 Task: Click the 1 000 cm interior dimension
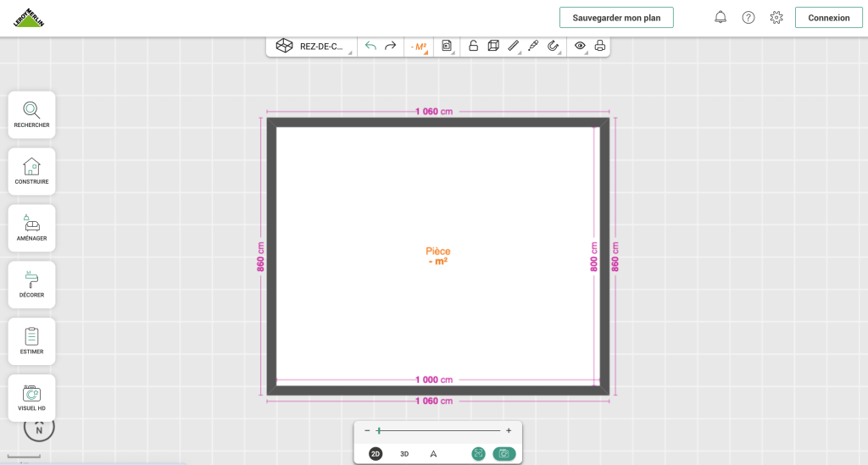tap(434, 379)
